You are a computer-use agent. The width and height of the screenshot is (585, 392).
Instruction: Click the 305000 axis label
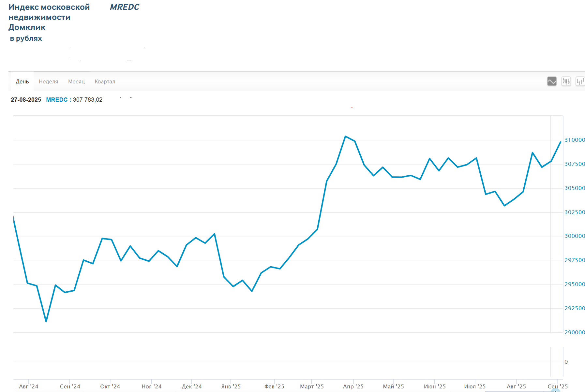575,188
